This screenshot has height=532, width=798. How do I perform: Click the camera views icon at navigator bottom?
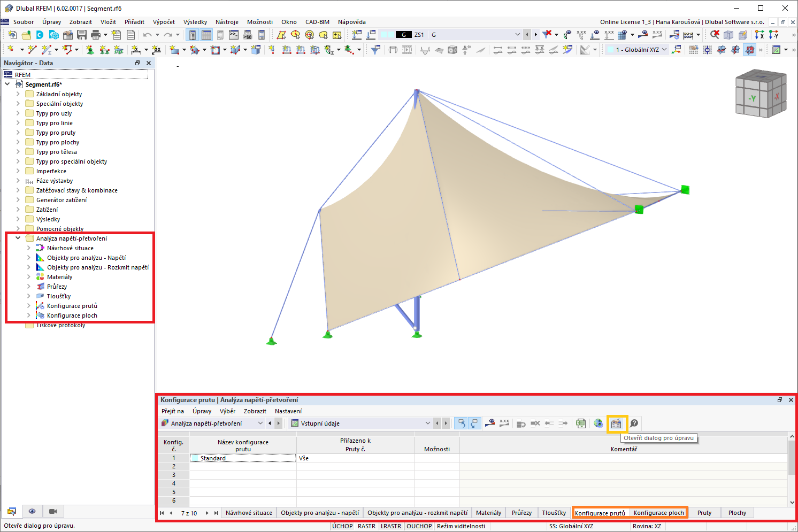point(53,511)
